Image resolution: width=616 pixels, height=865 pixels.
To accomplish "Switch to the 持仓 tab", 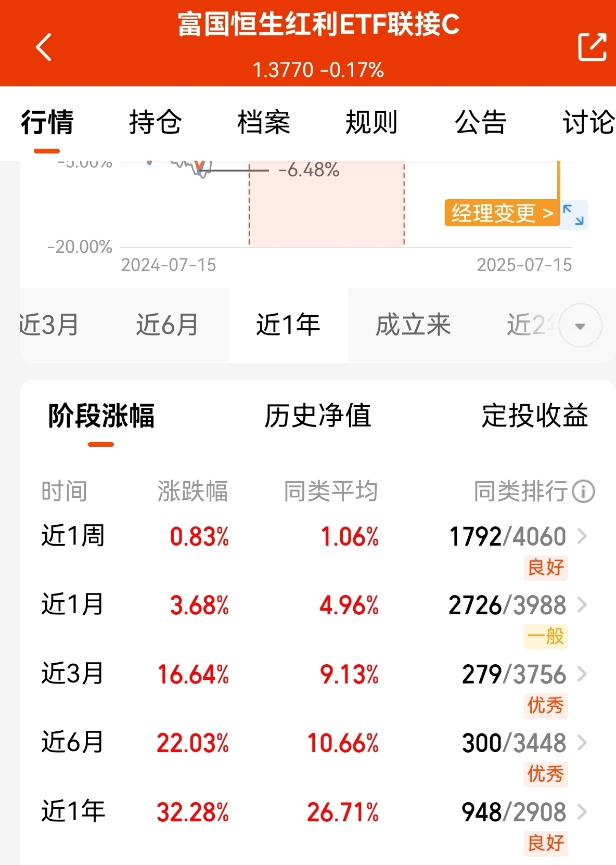I will (155, 123).
